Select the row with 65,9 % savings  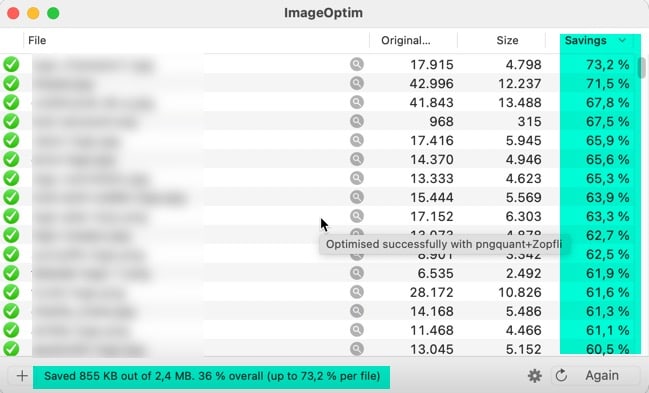[x=321, y=140]
